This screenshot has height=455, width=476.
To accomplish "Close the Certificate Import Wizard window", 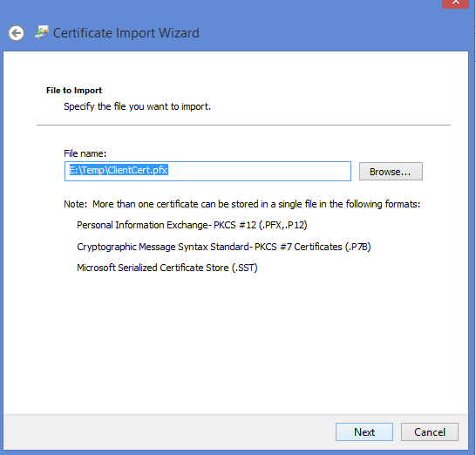I will point(455,3).
